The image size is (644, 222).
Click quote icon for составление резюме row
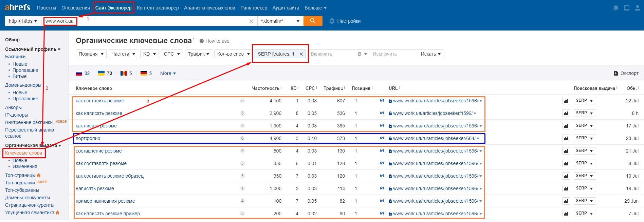click(382, 150)
